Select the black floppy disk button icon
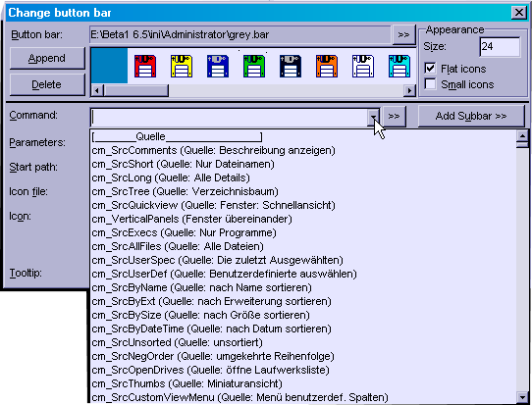Image resolution: width=532 pixels, height=405 pixels. (x=291, y=66)
